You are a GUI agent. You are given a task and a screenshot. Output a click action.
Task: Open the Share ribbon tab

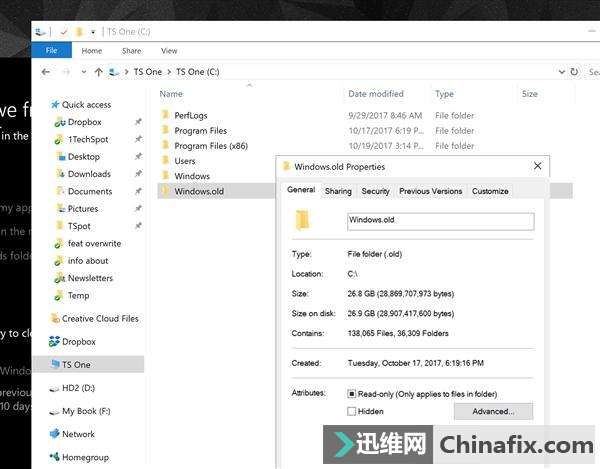click(x=131, y=50)
